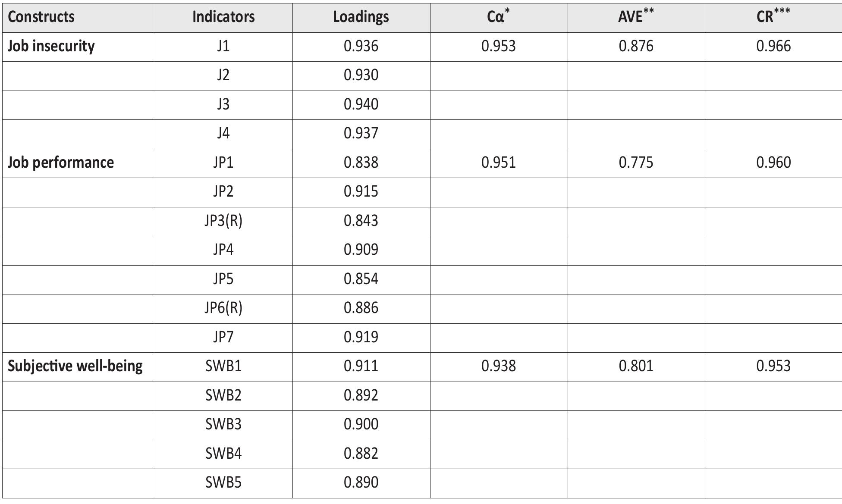Select the SWB3 loading value 0.900

(361, 424)
